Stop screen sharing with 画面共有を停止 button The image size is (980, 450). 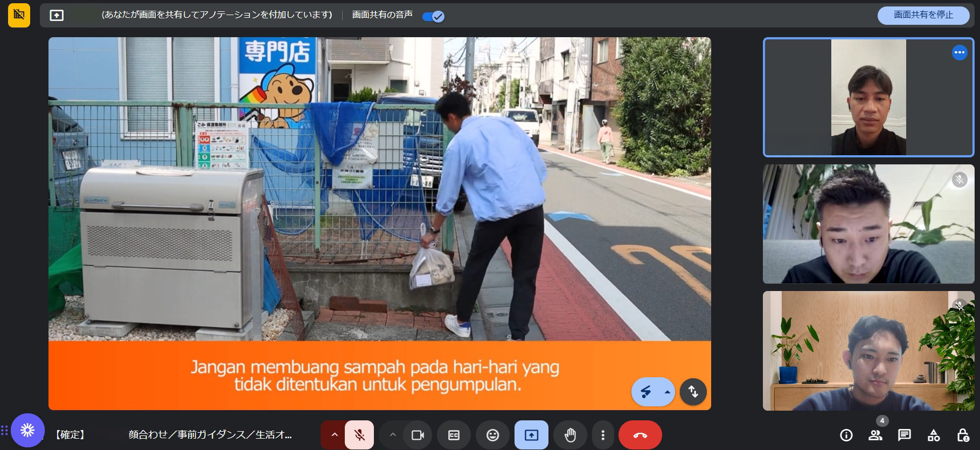tap(923, 15)
